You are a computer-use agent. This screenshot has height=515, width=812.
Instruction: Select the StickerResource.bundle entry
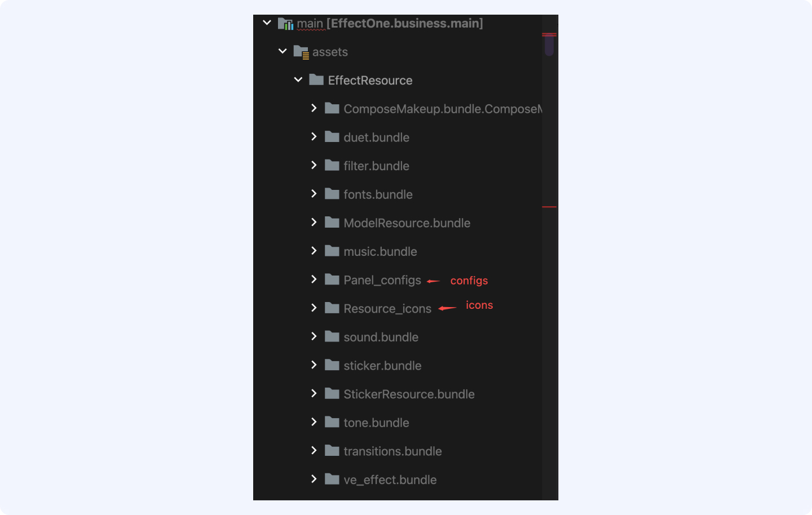(x=409, y=394)
